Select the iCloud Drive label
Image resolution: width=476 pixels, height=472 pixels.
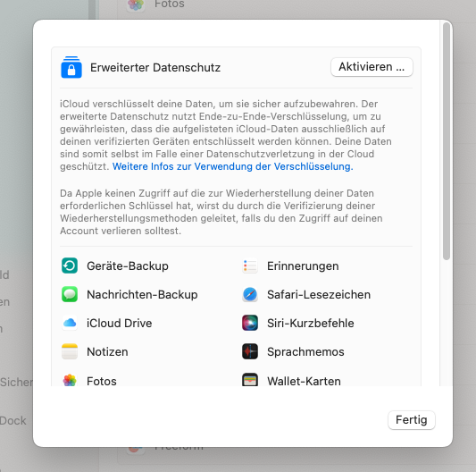[120, 323]
